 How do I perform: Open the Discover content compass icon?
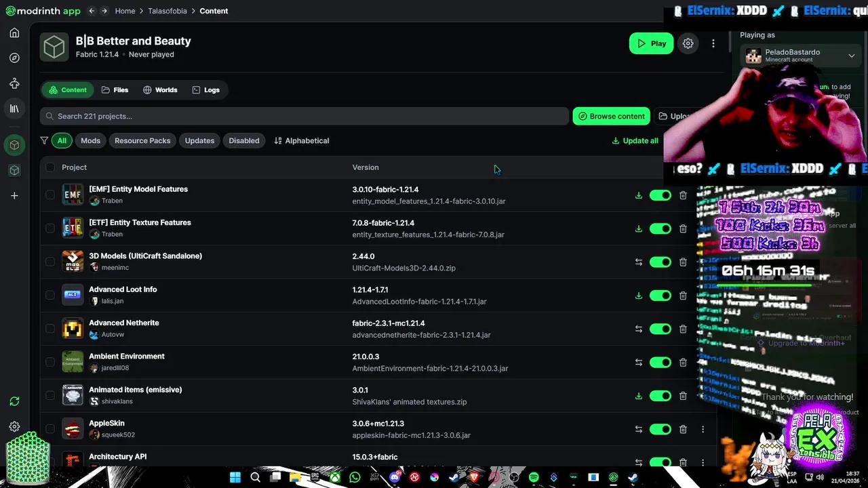[14, 58]
